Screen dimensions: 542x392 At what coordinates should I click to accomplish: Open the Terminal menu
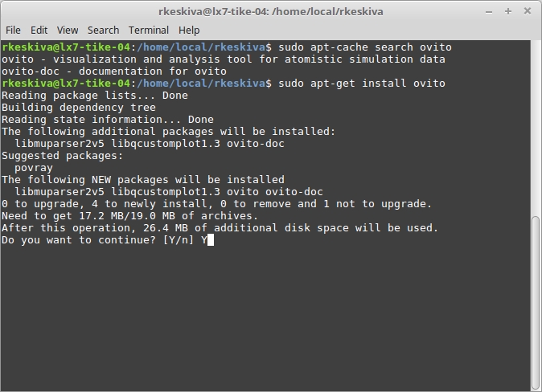click(149, 31)
